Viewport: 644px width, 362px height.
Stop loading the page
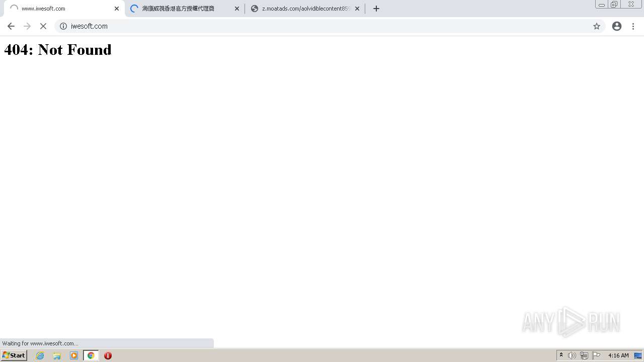[43, 26]
